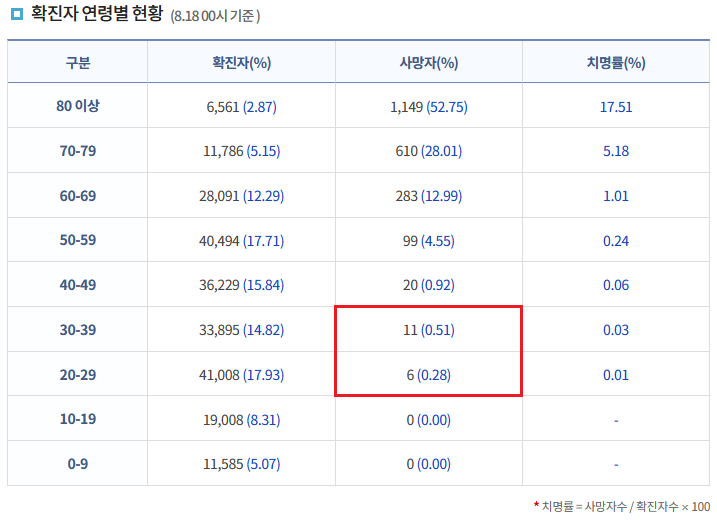The width and height of the screenshot is (717, 520).
Task: Click deaths cell '99 (4.55)'
Action: (429, 241)
